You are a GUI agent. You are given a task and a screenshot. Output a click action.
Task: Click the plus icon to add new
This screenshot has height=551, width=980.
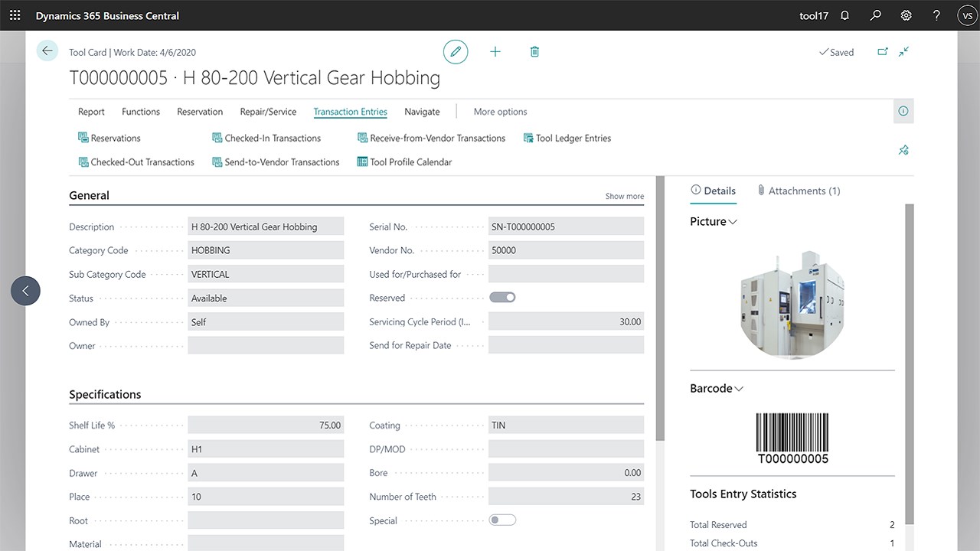pos(495,52)
